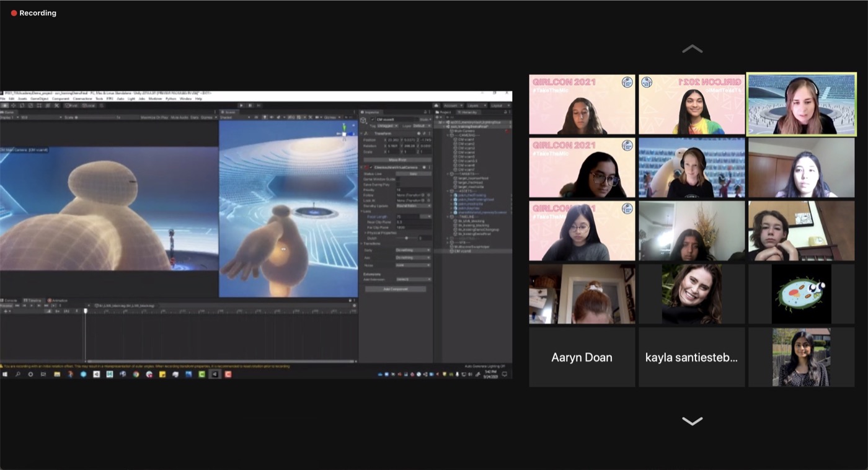The image size is (868, 470).
Task: Adjust the Dutch slider
Action: [x=406, y=238]
